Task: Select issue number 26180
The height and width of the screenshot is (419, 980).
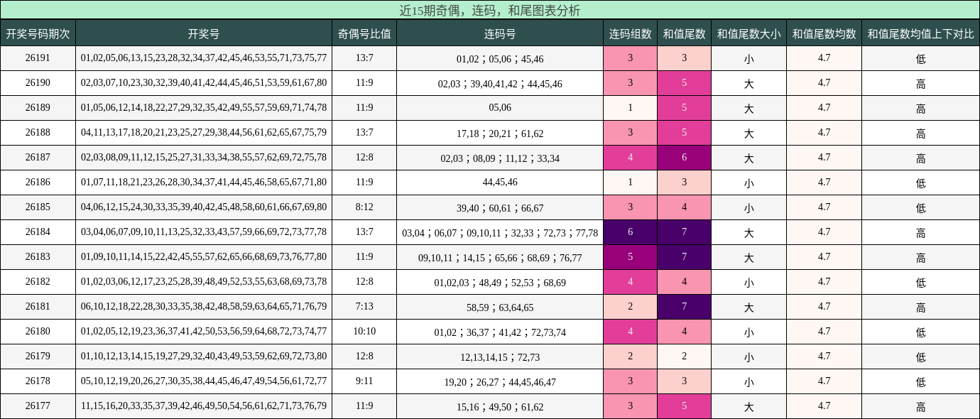Action: pos(38,332)
